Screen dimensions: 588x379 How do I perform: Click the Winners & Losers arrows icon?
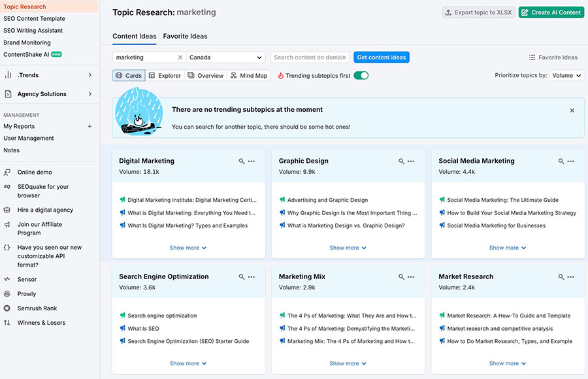pos(7,323)
